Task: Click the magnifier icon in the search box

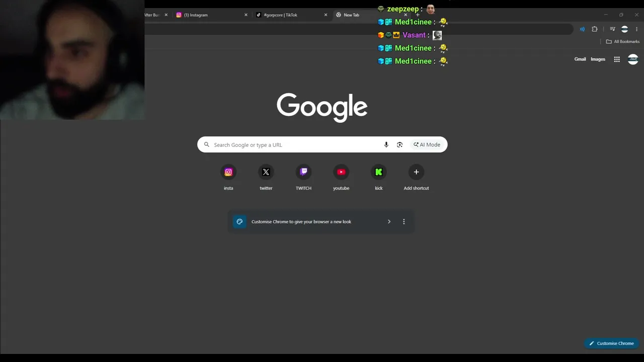Action: tap(206, 145)
